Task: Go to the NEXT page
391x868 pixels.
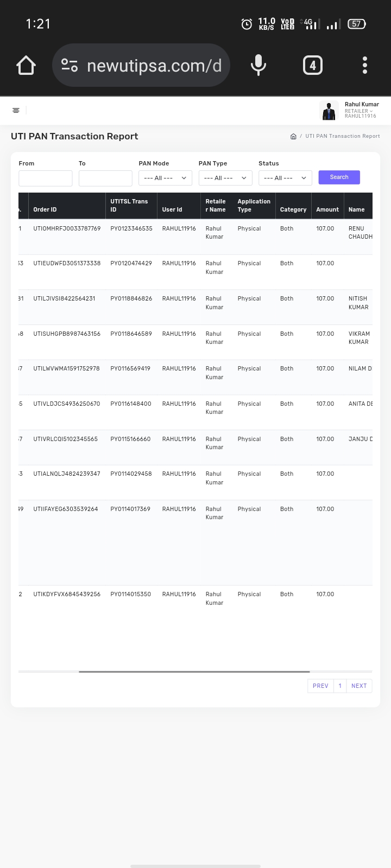Action: [359, 686]
